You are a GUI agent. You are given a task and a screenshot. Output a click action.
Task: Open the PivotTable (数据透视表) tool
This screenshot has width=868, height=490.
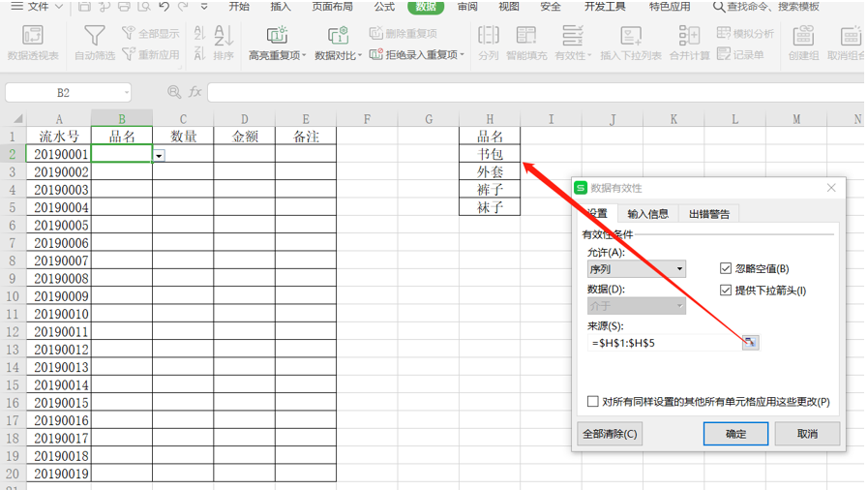tap(33, 43)
